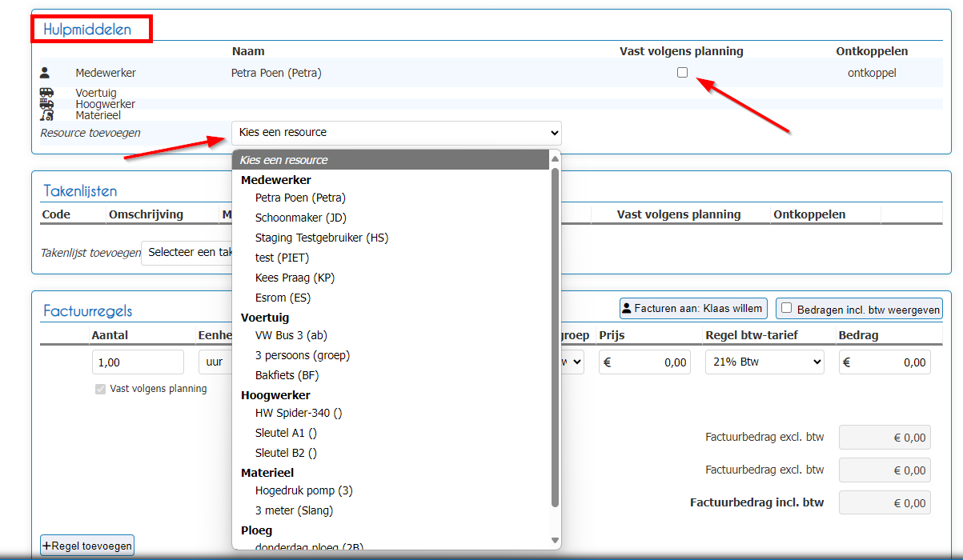Image resolution: width=963 pixels, height=560 pixels.
Task: Click the Regel toevoegen button
Action: 87,546
